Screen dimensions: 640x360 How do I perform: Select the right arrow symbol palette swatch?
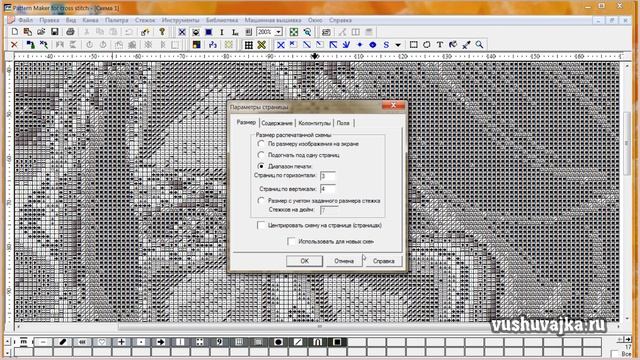click(x=160, y=342)
